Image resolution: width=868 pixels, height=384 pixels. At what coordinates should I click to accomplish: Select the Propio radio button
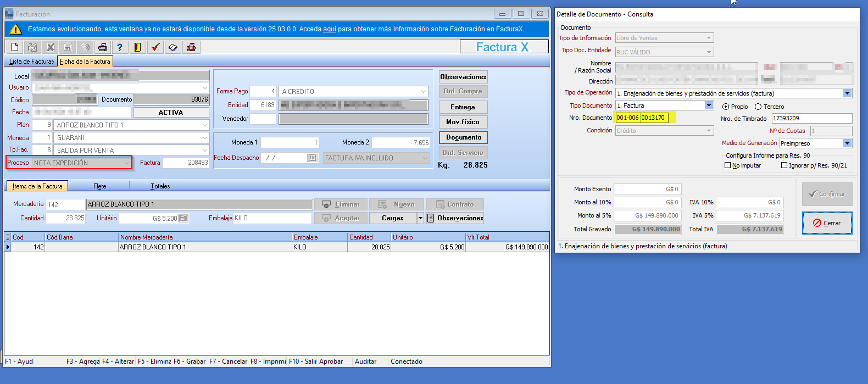[726, 107]
